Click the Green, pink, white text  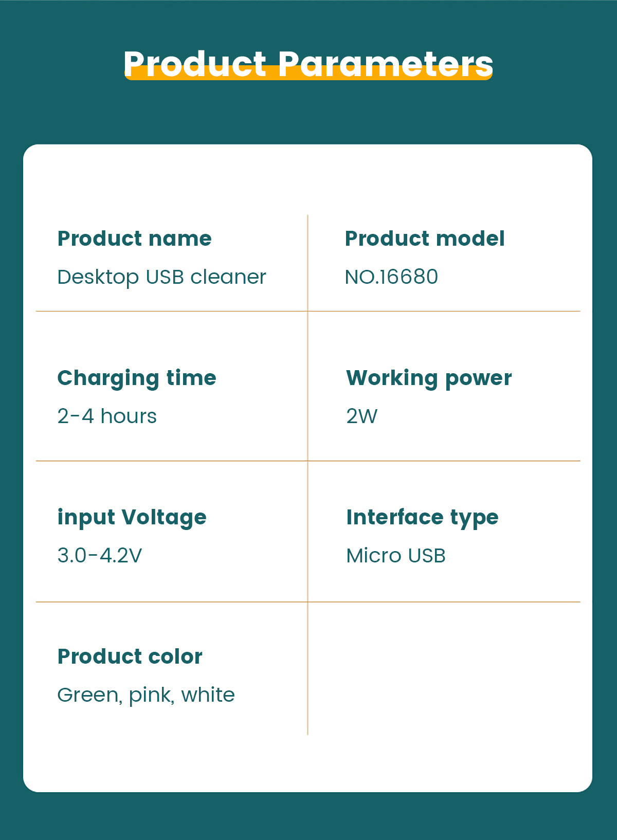pos(146,696)
